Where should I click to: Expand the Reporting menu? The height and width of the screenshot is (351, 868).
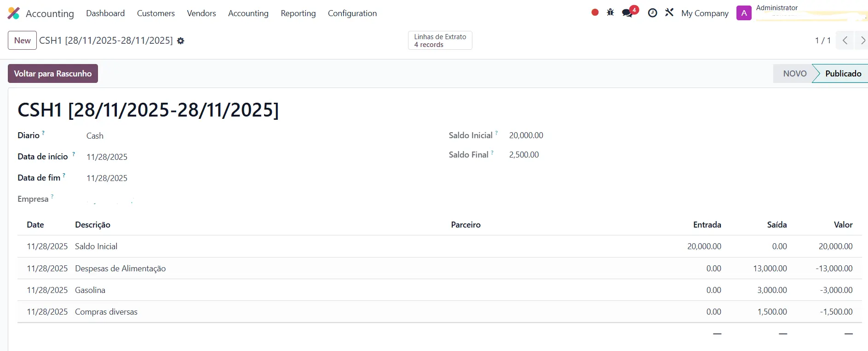point(298,13)
